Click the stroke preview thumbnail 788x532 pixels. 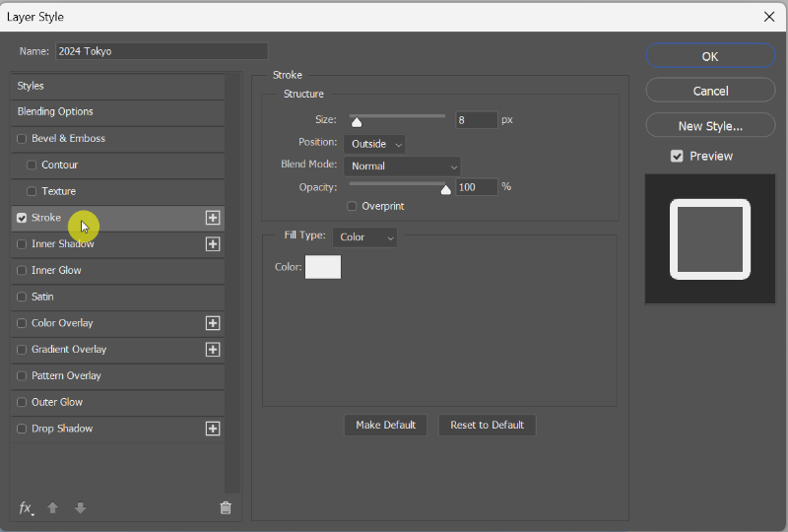pyautogui.click(x=710, y=238)
